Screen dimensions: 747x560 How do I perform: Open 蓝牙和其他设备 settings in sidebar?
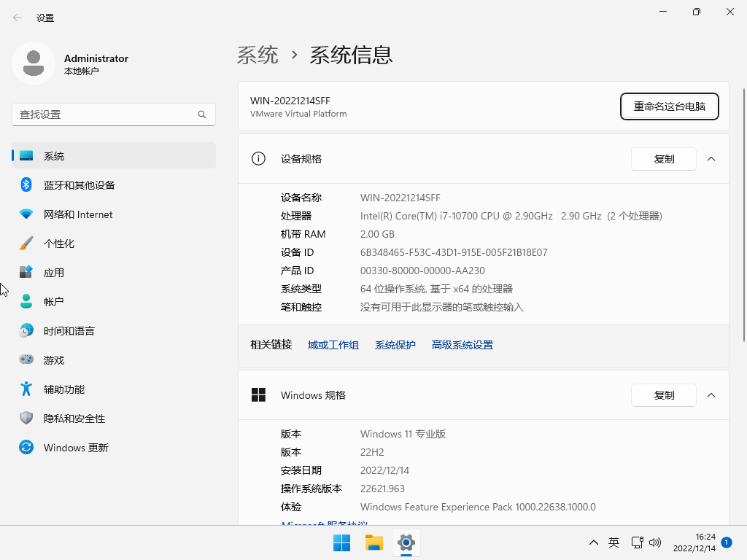77,184
